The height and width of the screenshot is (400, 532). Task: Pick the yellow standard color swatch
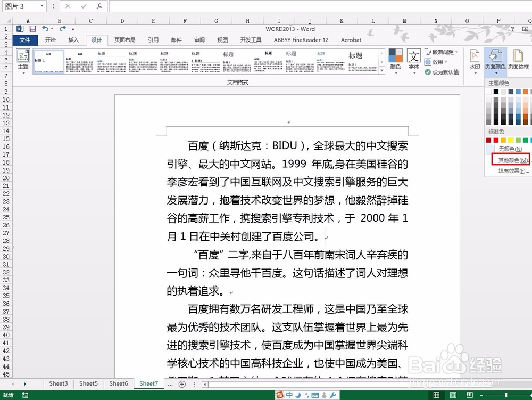[511, 140]
